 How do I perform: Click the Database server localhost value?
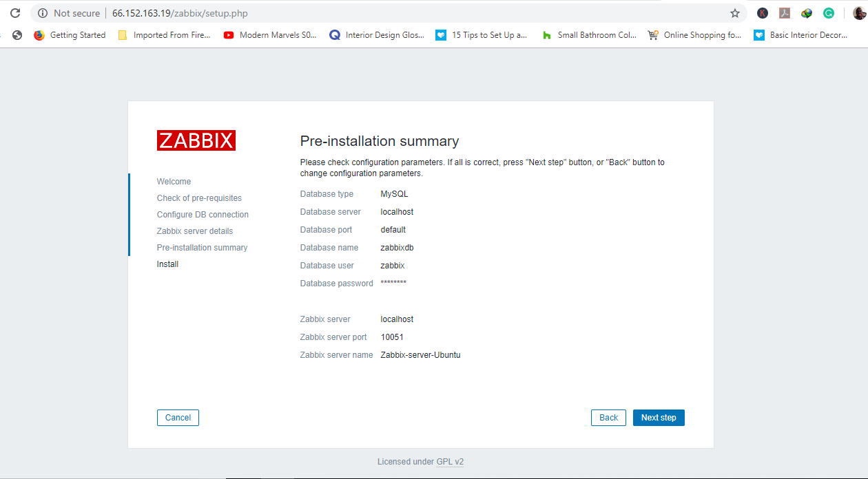pyautogui.click(x=397, y=212)
